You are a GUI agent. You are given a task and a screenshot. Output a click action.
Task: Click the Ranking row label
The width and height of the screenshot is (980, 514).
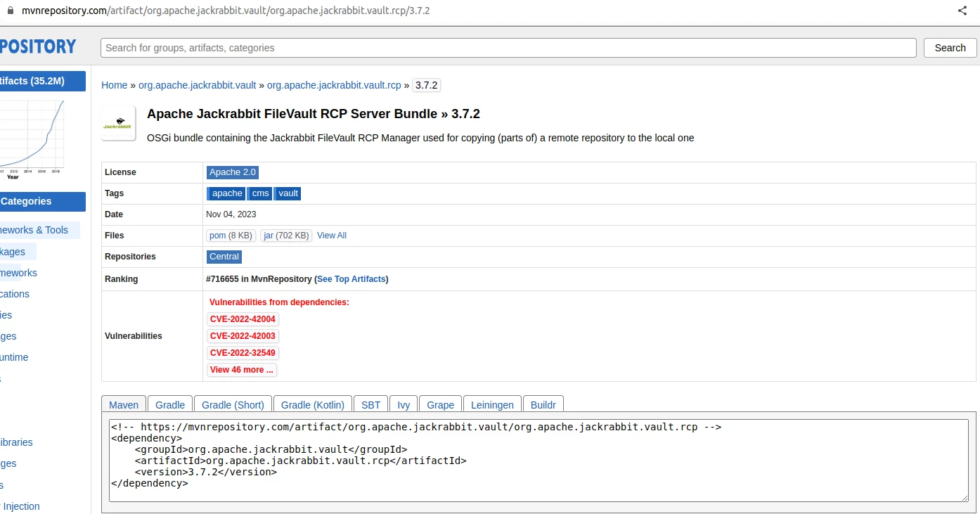(121, 279)
